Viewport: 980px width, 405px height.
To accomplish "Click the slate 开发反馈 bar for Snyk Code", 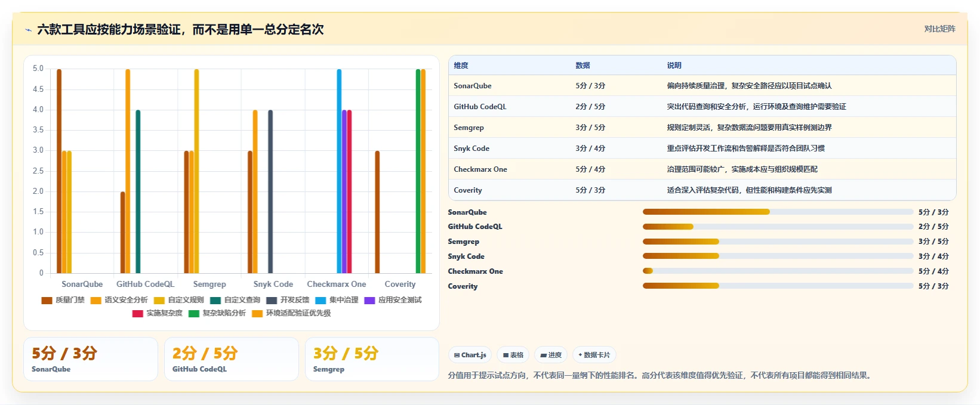I will pyautogui.click(x=270, y=191).
